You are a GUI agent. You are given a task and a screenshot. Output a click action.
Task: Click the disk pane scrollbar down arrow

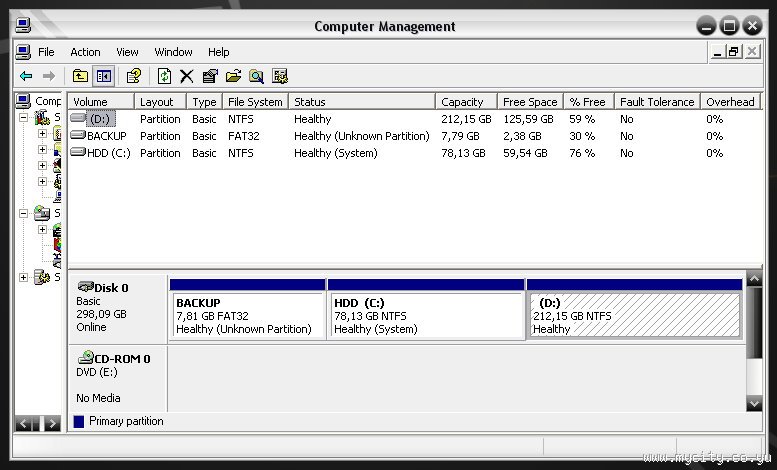pos(754,404)
